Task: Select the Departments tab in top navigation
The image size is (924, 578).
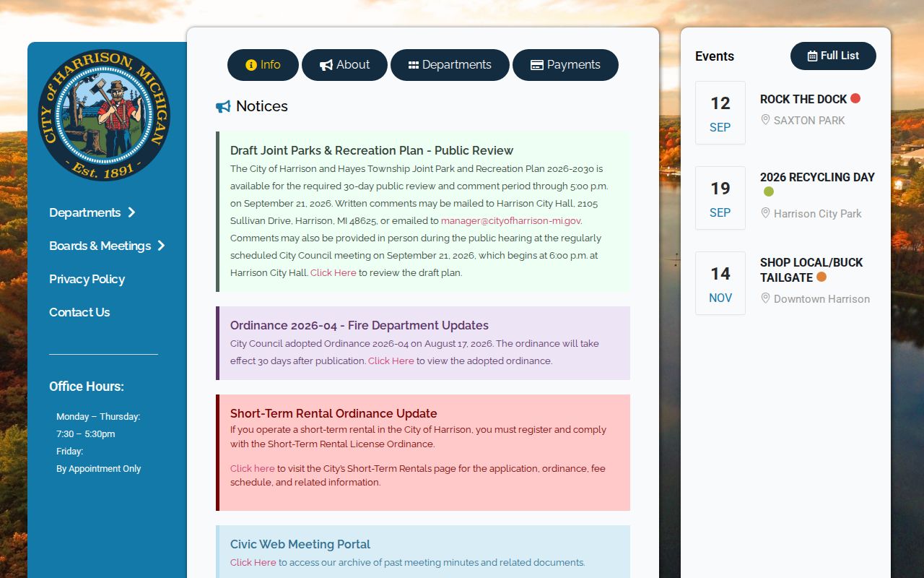Action: 450,65
